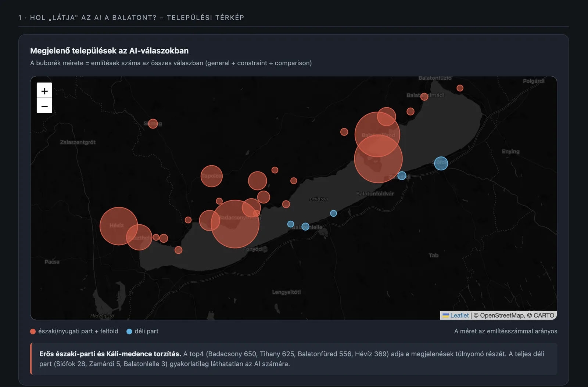This screenshot has width=588, height=387.
Task: Click the italic Balaton lake label
Action: click(319, 199)
